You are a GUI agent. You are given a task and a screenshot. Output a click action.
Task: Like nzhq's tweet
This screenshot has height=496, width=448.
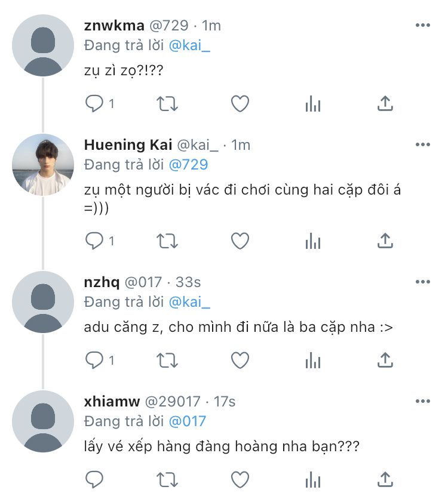pos(240,361)
